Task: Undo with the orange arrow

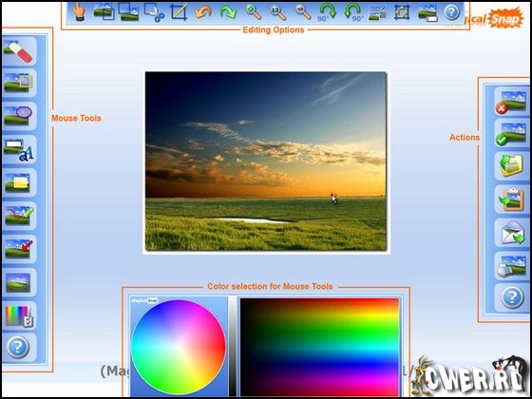Action: tap(203, 12)
